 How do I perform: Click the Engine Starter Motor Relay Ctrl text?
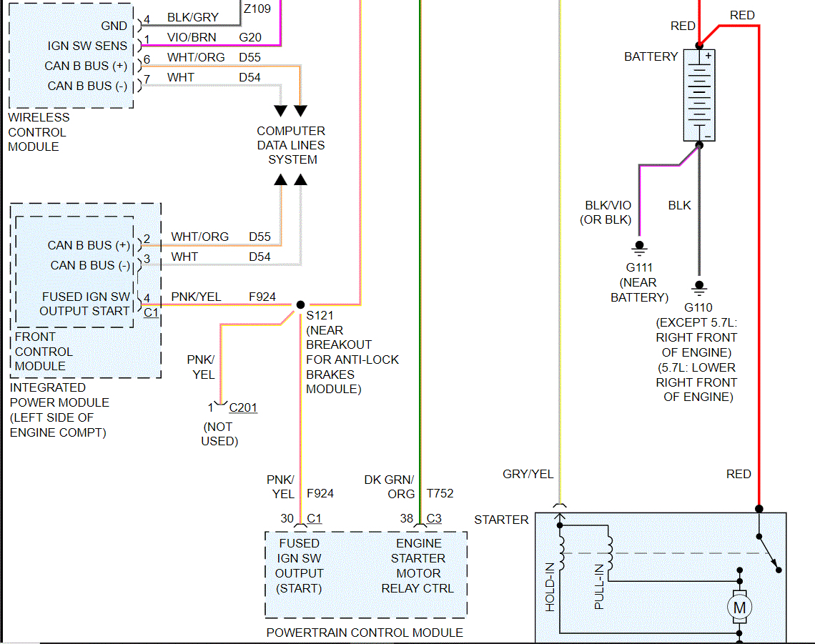[418, 565]
